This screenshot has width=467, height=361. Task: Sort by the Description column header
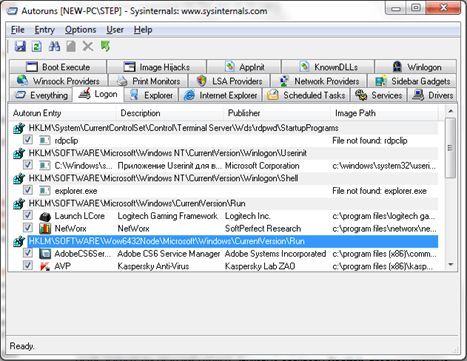pos(170,113)
